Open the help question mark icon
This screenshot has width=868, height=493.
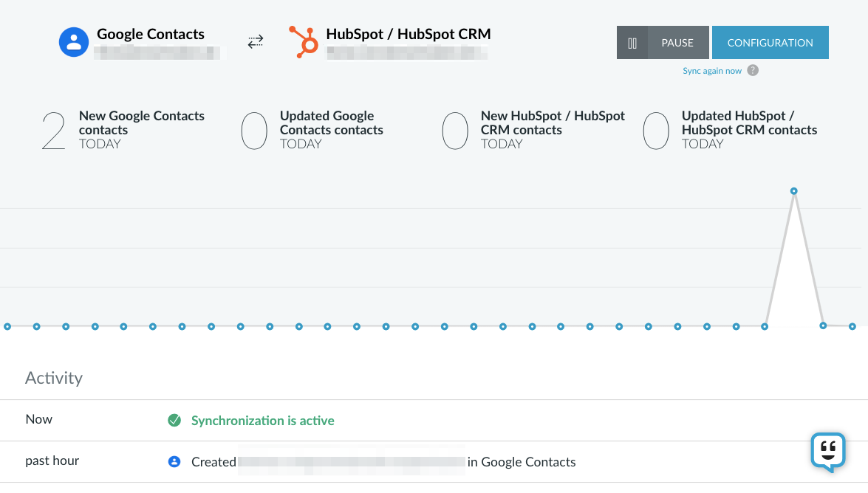coord(752,70)
